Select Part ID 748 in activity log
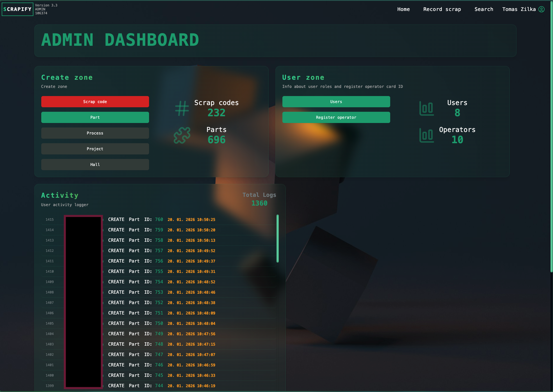Screen dimensions: 553x392 pyautogui.click(x=159, y=344)
